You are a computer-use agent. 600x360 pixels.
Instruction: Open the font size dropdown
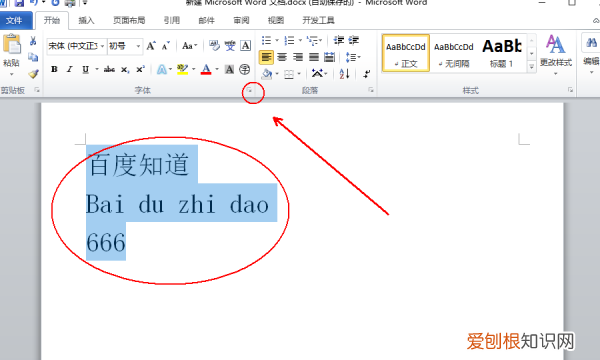coord(138,46)
